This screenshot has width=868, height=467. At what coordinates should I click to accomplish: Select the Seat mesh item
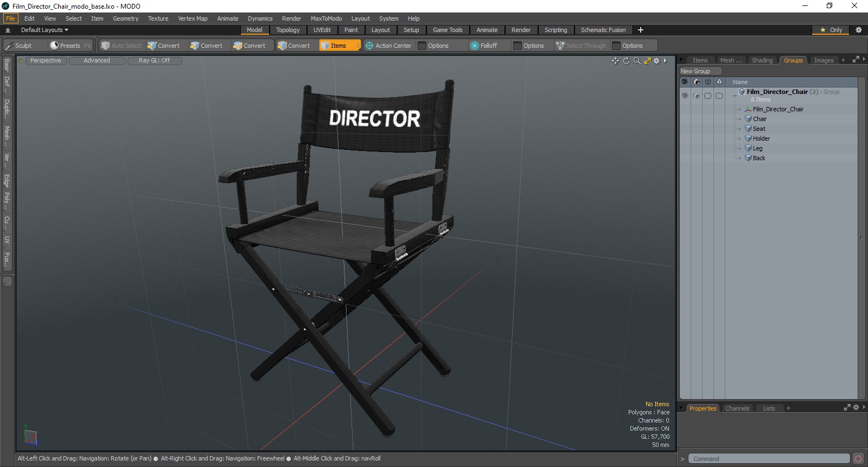(x=758, y=129)
